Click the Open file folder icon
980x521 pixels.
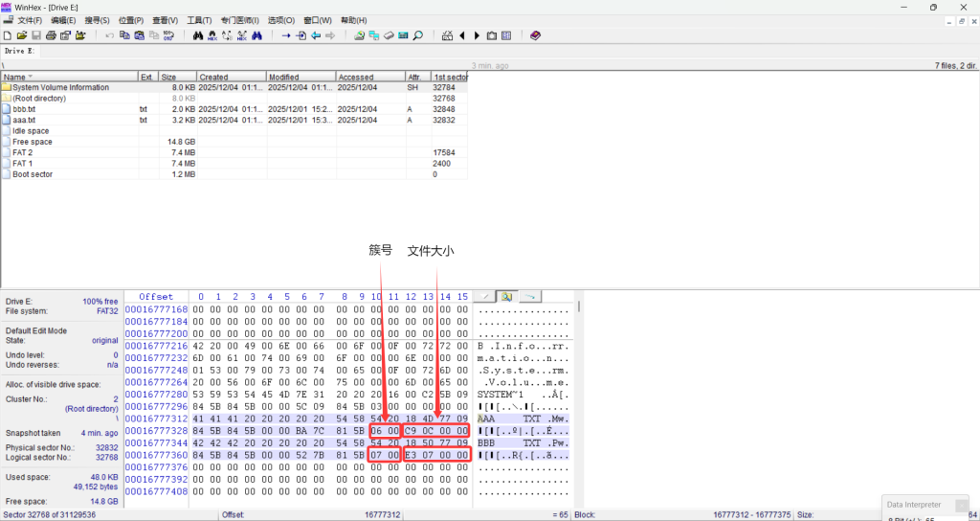(22, 35)
